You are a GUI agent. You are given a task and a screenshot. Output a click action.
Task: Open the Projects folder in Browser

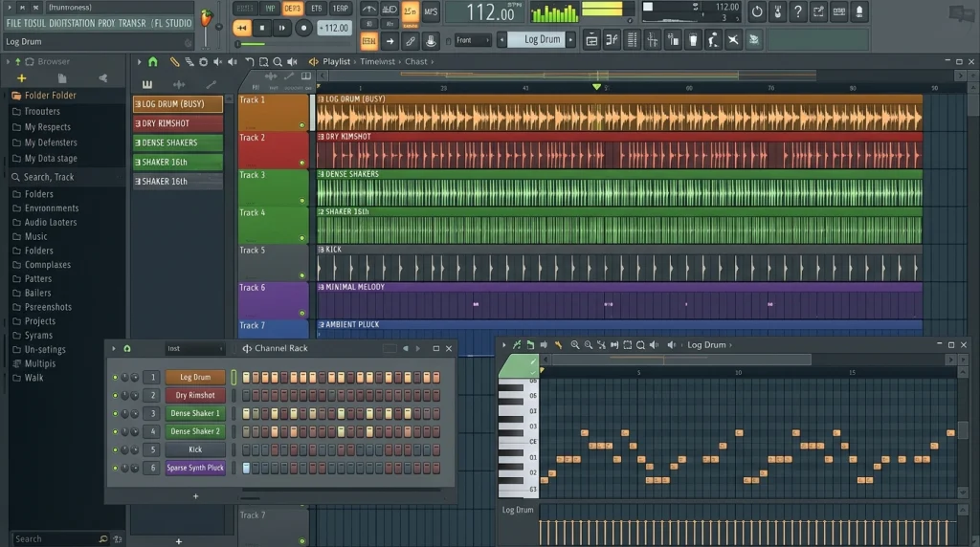click(40, 321)
